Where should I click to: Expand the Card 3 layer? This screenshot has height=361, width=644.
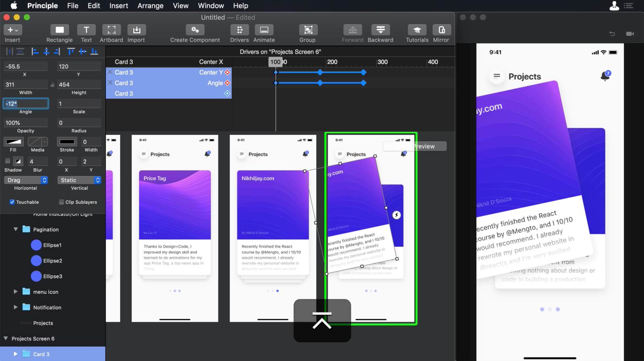click(16, 354)
